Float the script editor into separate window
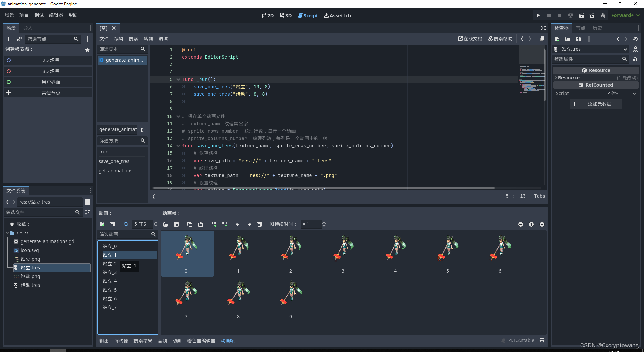The image size is (644, 352). [x=542, y=39]
